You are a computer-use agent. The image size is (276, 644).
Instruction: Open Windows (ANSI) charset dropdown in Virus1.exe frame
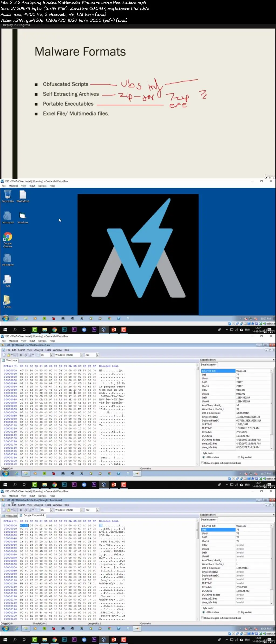pos(82,355)
